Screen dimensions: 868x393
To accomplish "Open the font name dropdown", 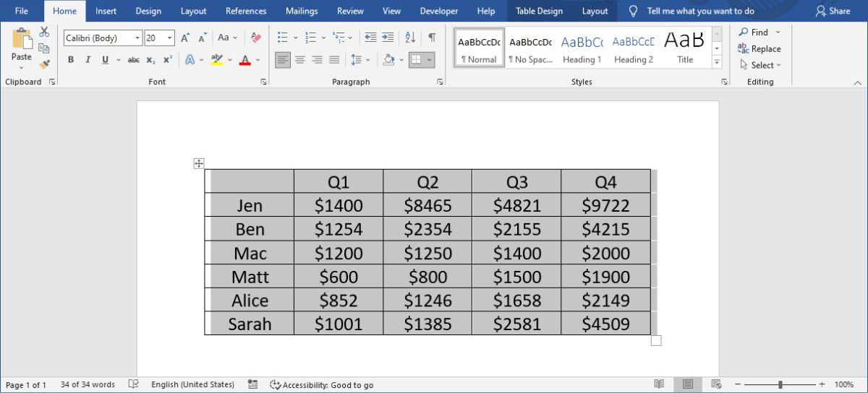I will 137,38.
